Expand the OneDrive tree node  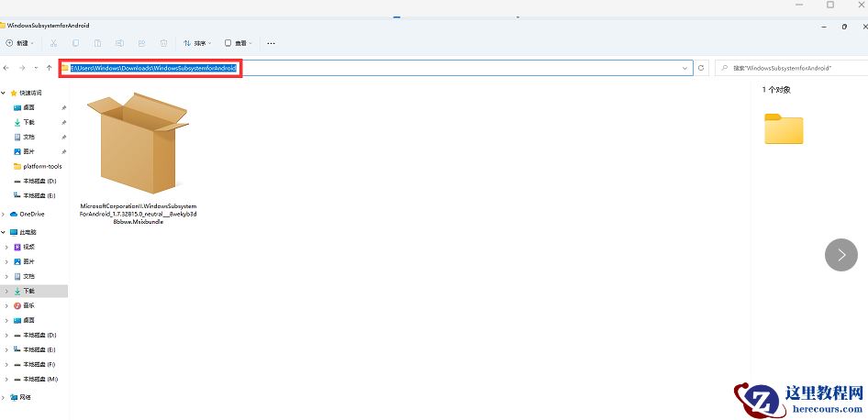tap(4, 215)
